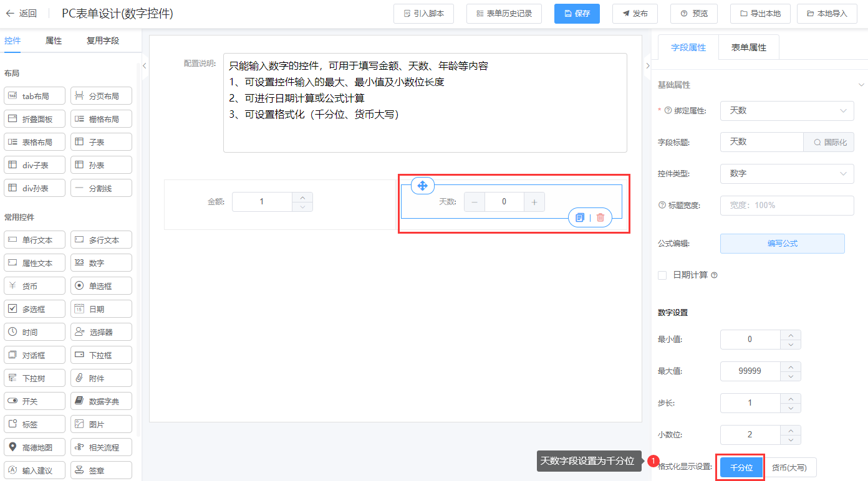Click the back arrow 返回
This screenshot has width=868, height=481.
click(21, 13)
